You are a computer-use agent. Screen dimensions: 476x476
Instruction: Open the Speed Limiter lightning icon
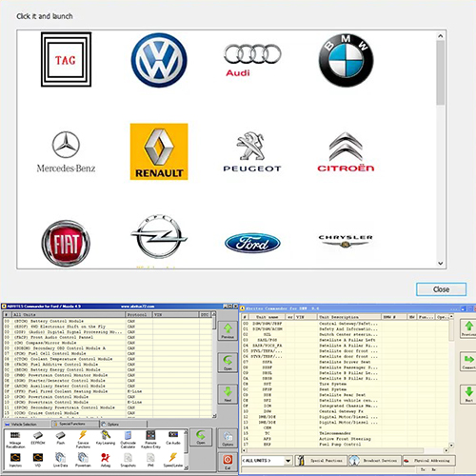(x=173, y=460)
